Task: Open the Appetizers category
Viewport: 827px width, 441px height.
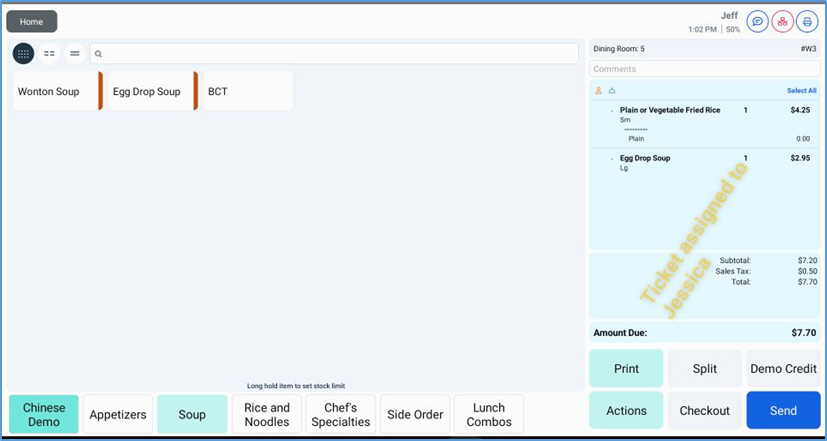Action: (x=118, y=414)
